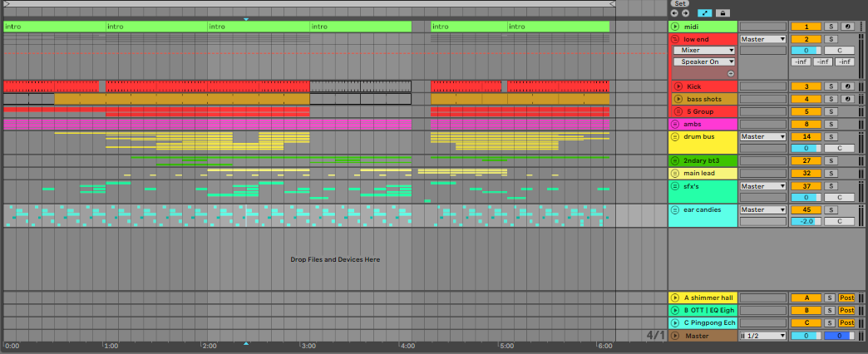Arm the Kick track for recording
868x354 pixels.
click(847, 87)
